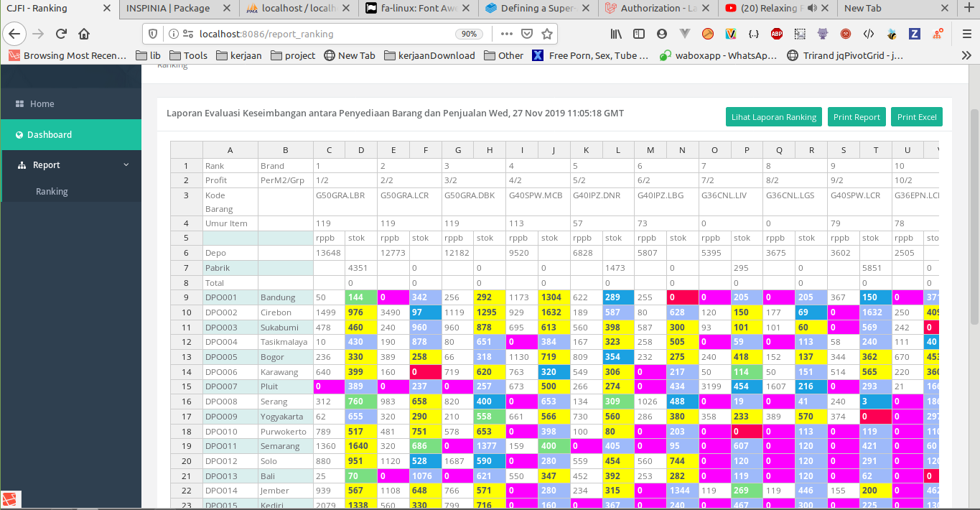Click the sidebar Home grid icon

click(19, 104)
